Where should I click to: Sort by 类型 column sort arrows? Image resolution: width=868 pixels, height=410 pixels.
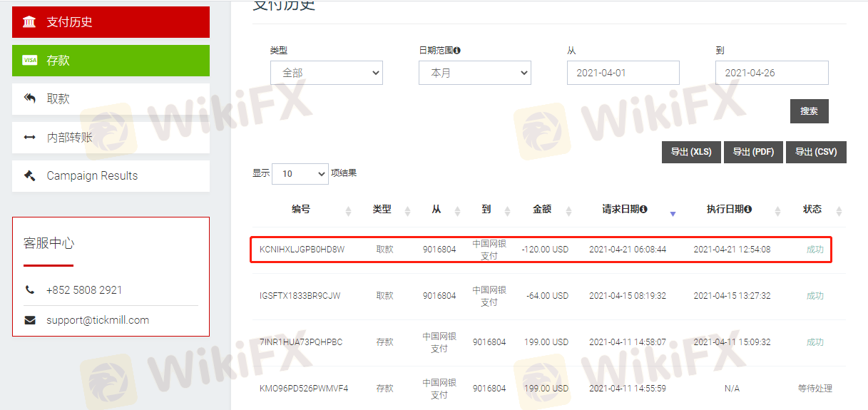pyautogui.click(x=408, y=211)
